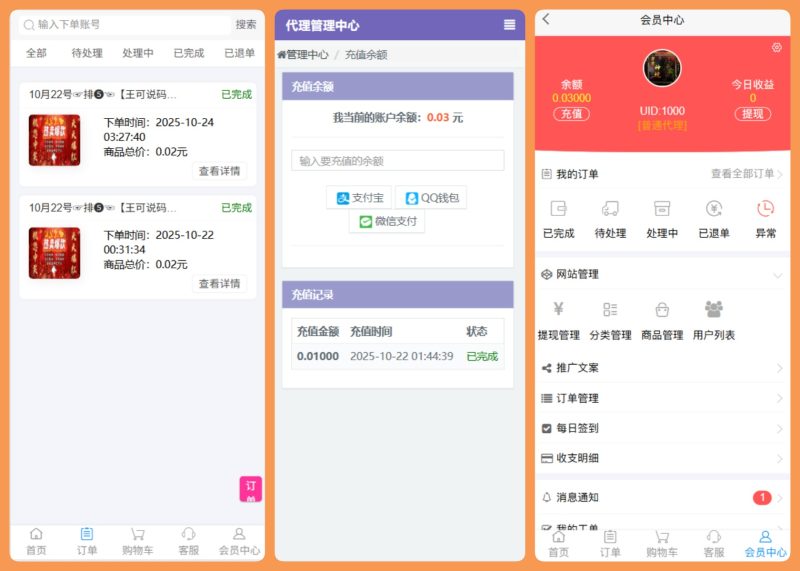Click the 0.01000 recharge amount cell
This screenshot has width=800, height=571.
pyautogui.click(x=318, y=356)
